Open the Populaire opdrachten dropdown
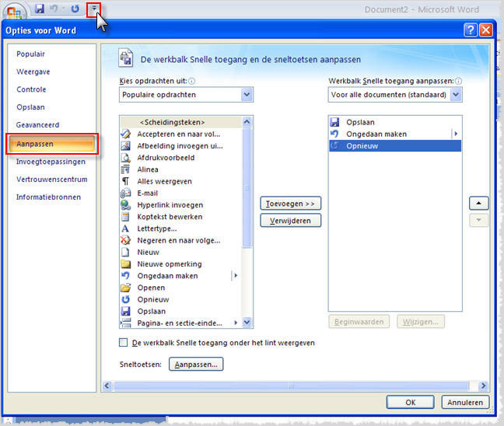The height and width of the screenshot is (426, 504). click(247, 95)
